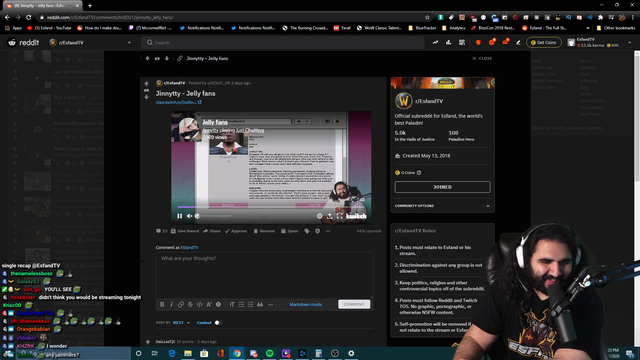
Task: Open more options in comment editor toolbar
Action: tap(270, 304)
